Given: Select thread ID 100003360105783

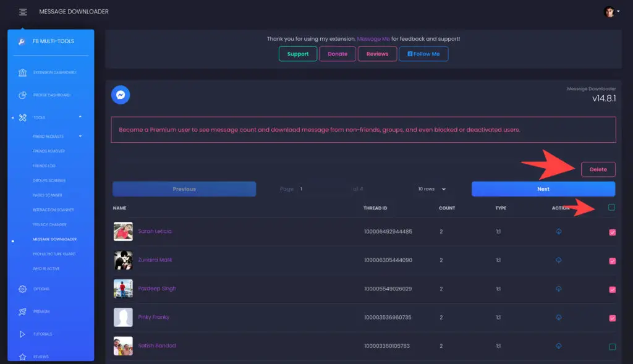Looking at the screenshot, I should click(387, 346).
